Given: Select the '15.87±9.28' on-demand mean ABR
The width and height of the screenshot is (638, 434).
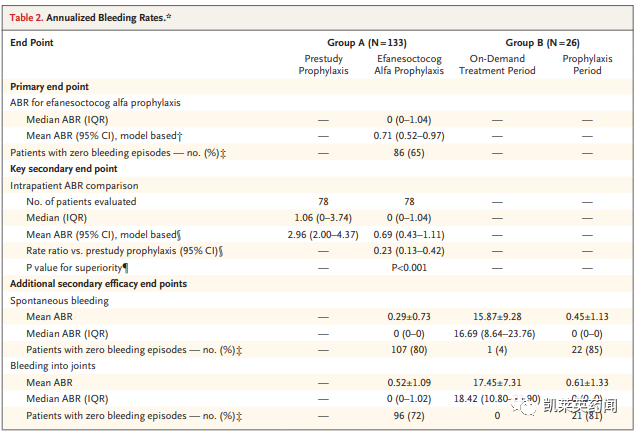Looking at the screenshot, I should [498, 317].
